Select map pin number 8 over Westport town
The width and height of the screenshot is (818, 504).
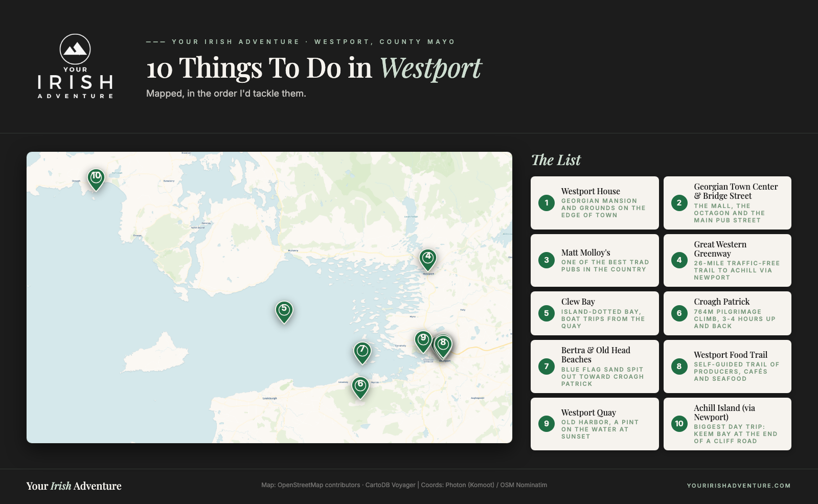click(443, 347)
